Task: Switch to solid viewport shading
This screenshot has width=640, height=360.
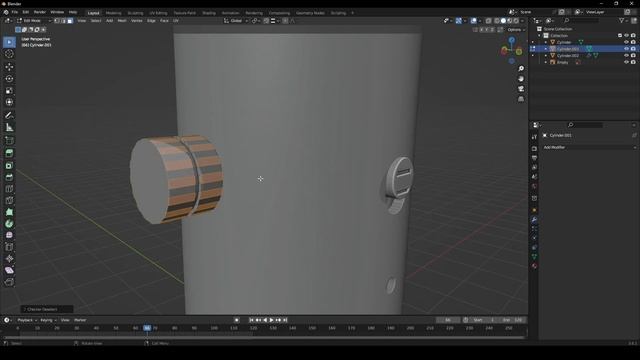Action: pos(503,21)
